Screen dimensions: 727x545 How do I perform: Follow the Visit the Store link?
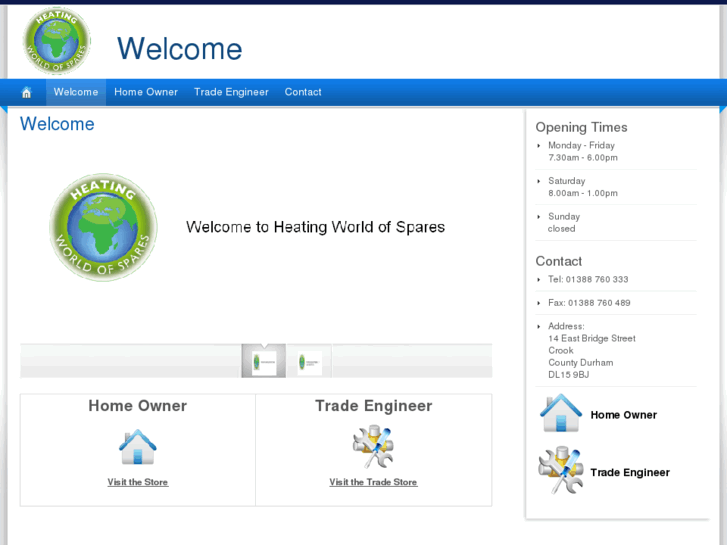point(138,482)
